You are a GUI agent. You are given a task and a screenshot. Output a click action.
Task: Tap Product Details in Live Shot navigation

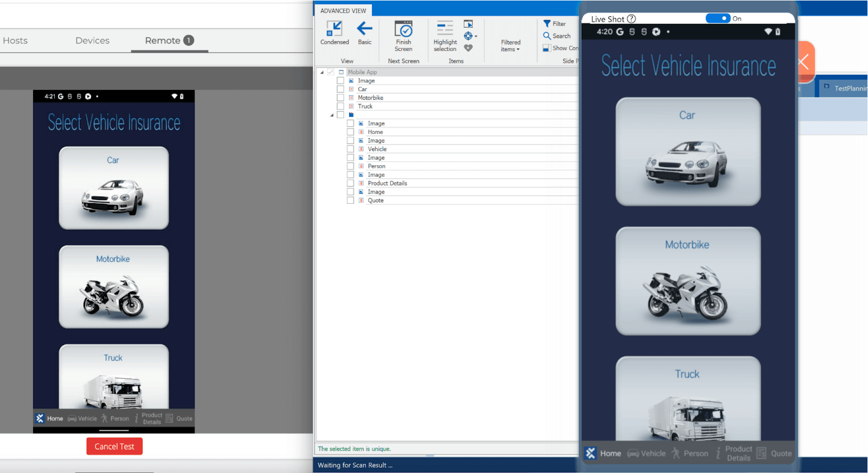[x=734, y=453]
